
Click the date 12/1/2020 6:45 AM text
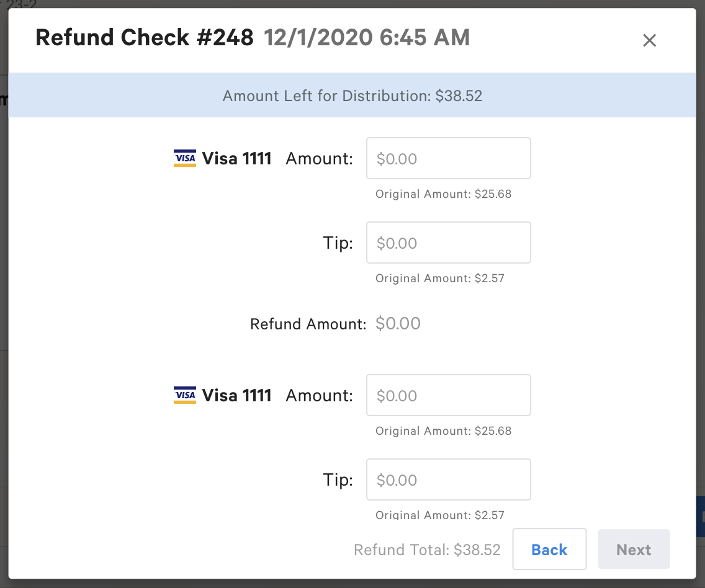367,37
